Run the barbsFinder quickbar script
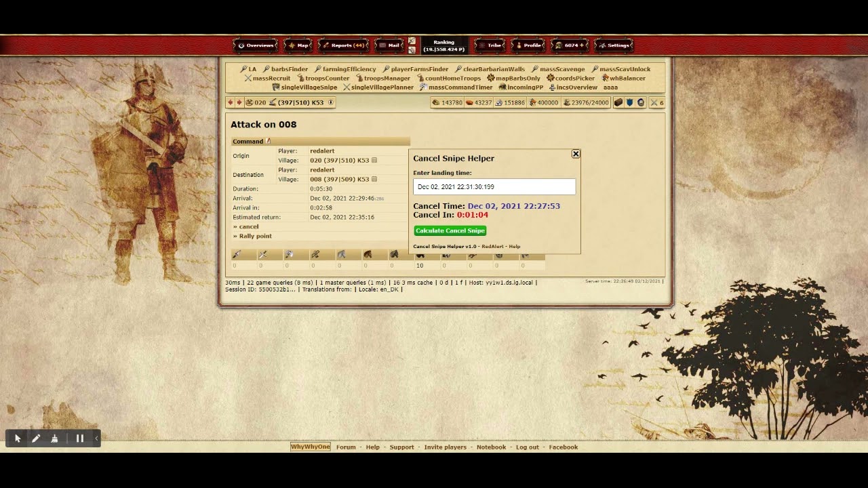The image size is (868, 488). [285, 69]
